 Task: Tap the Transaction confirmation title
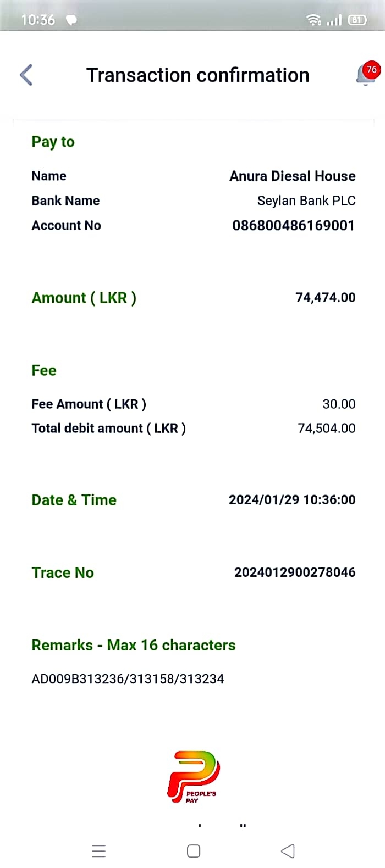pos(197,75)
